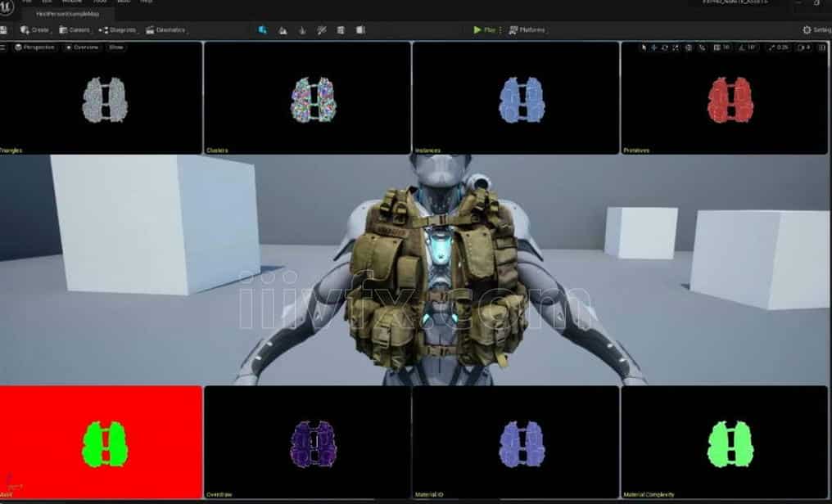832x504 pixels.
Task: Open Play options three-dot menu
Action: tap(500, 30)
